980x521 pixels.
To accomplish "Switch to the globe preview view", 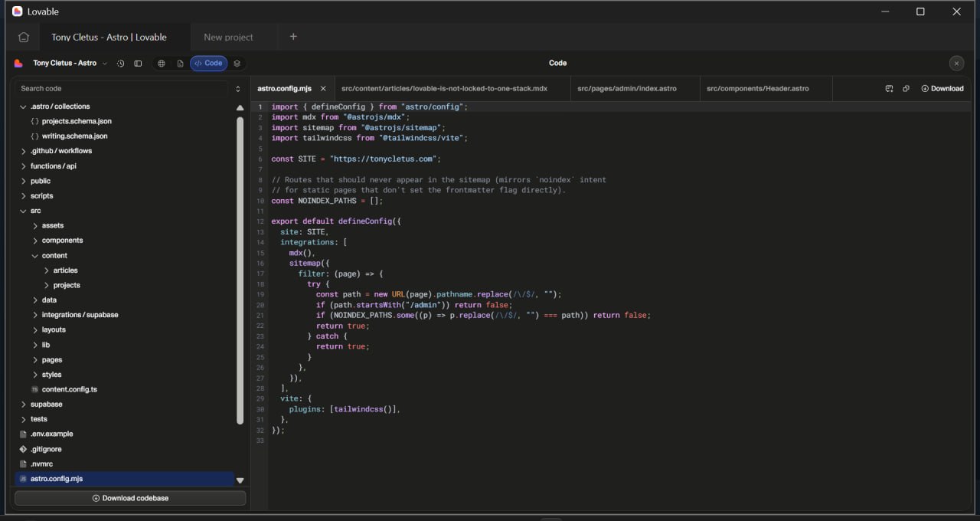I will coord(162,64).
